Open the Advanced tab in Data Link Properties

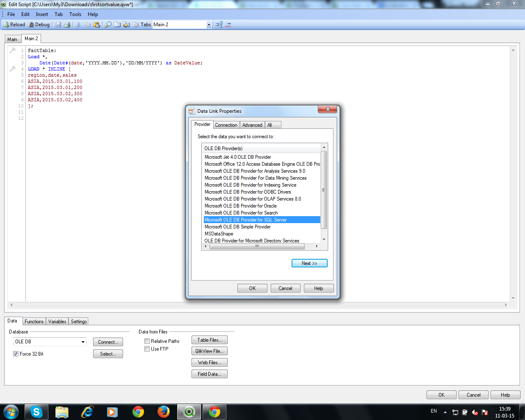coord(252,125)
